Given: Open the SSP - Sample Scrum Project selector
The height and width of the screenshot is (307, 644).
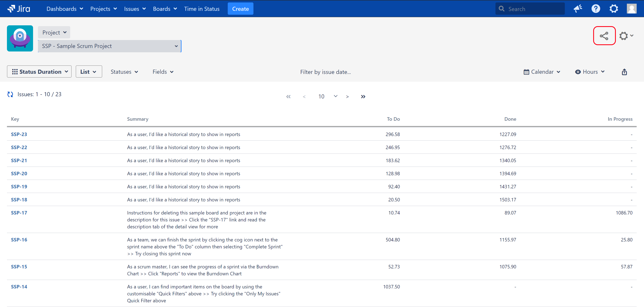Looking at the screenshot, I should (x=110, y=46).
